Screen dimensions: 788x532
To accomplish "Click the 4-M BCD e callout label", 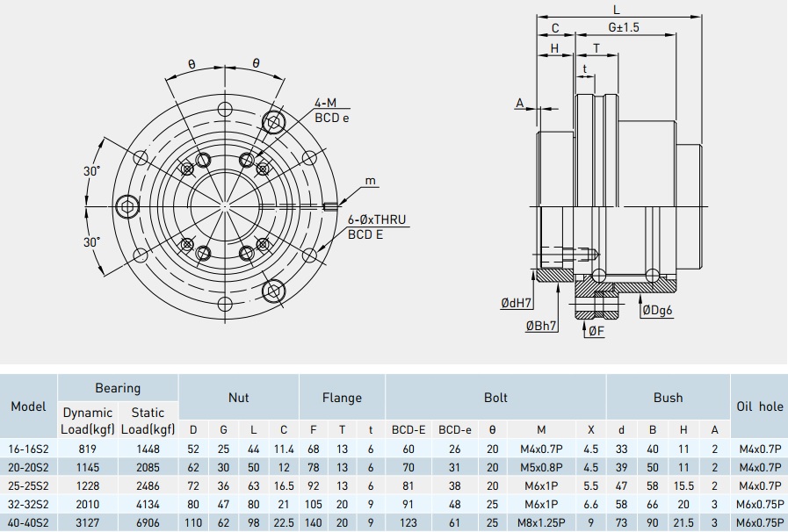I will tap(331, 111).
